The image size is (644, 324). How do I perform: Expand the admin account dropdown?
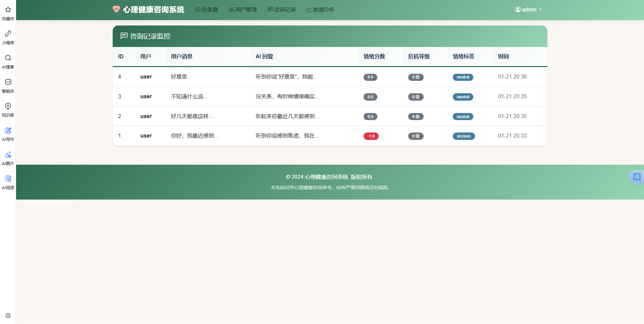coord(528,9)
